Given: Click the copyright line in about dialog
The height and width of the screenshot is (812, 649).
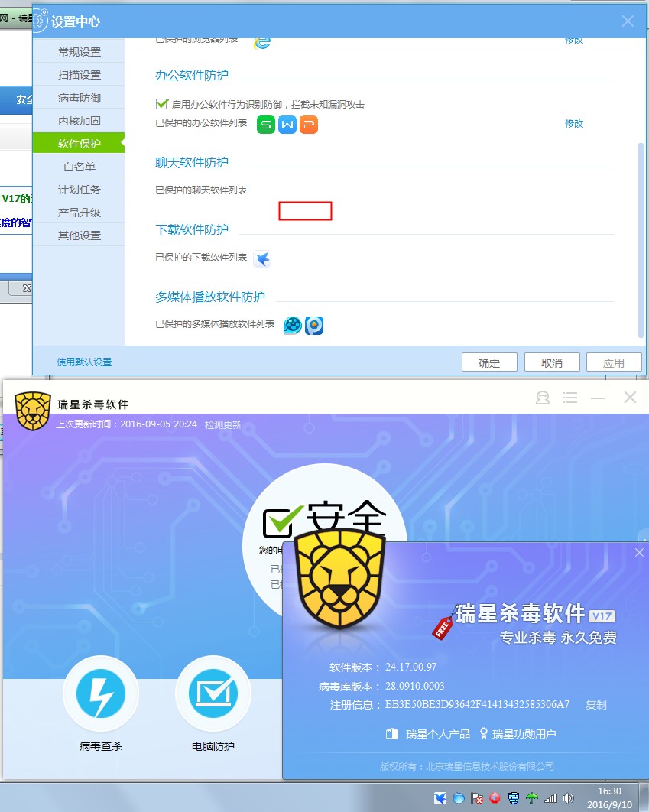Looking at the screenshot, I should tap(467, 766).
